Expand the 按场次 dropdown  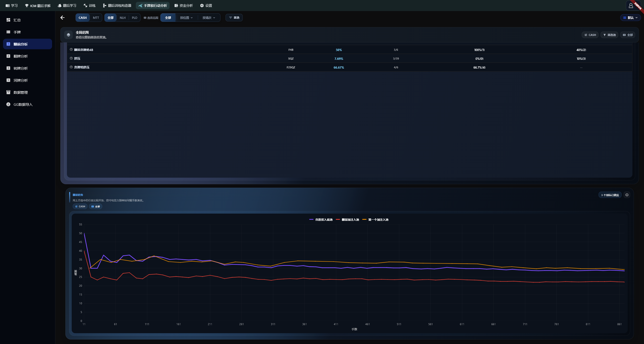pos(209,18)
